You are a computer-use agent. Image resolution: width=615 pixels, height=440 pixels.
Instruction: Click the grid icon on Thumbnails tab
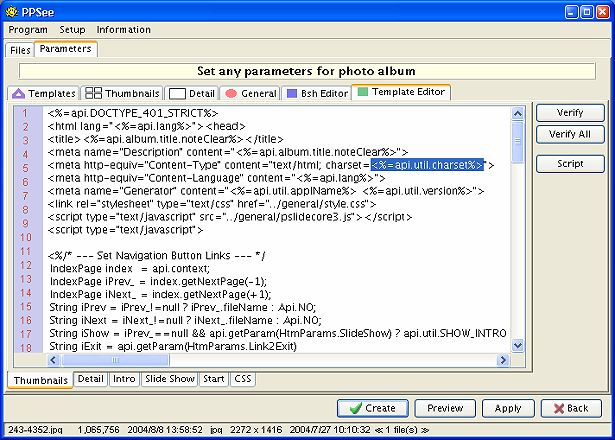pos(93,93)
